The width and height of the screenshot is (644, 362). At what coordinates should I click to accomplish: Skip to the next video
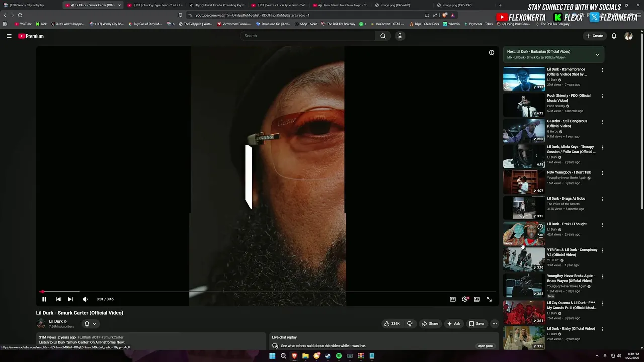click(70, 299)
